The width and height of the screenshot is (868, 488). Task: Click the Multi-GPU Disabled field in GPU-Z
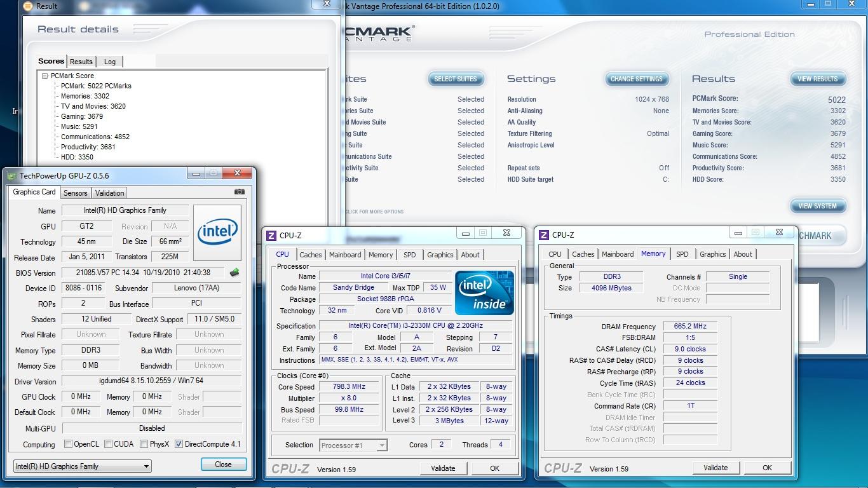(152, 428)
